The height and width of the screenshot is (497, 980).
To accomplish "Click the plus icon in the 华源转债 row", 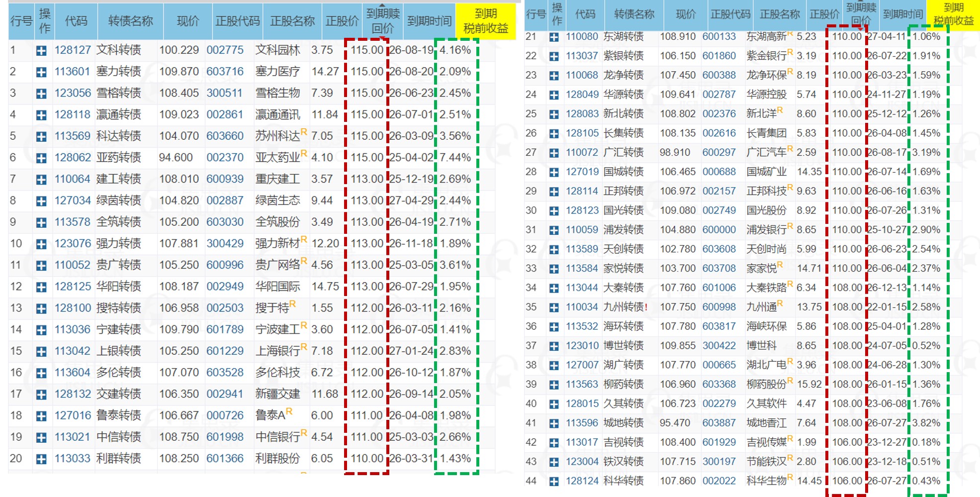I will coord(554,95).
